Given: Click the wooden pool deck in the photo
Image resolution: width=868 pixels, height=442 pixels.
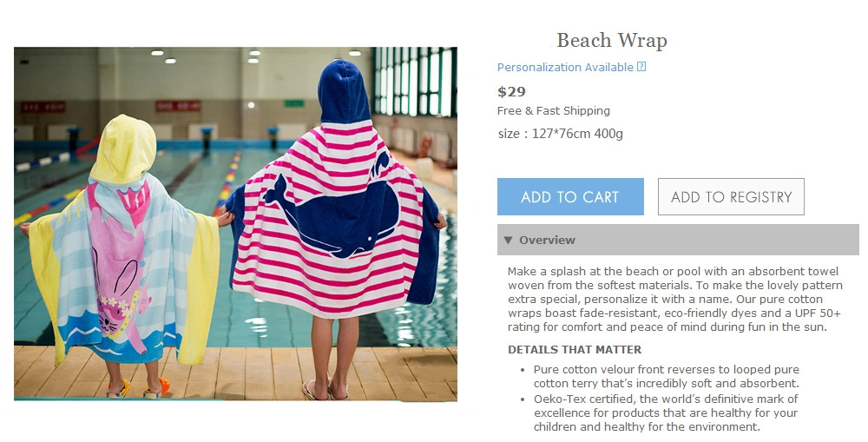Looking at the screenshot, I should tap(235, 373).
